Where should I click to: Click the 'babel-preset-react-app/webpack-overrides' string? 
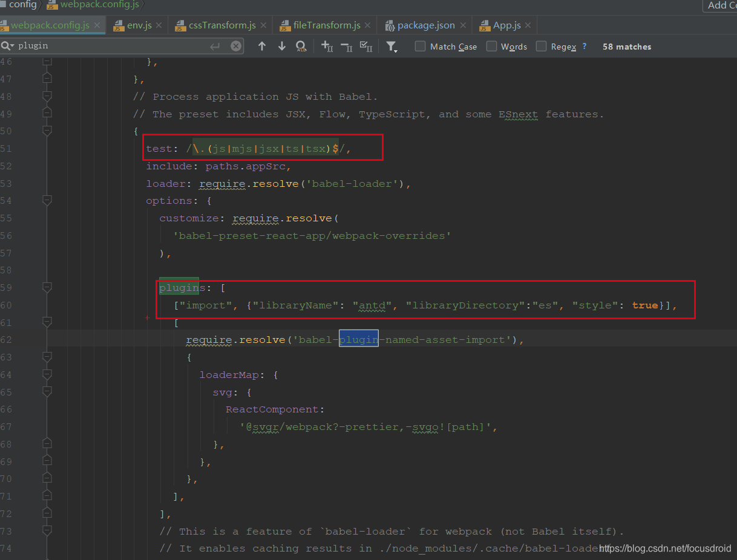pos(312,236)
